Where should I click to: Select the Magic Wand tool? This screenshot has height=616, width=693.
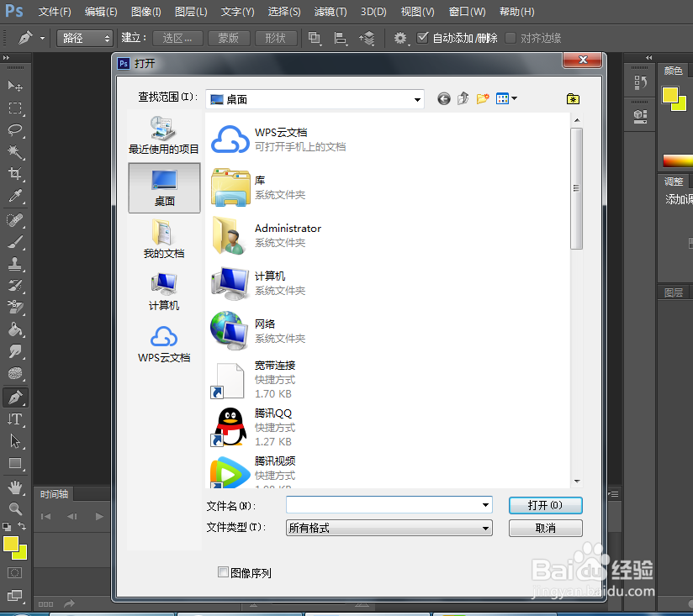[x=15, y=152]
